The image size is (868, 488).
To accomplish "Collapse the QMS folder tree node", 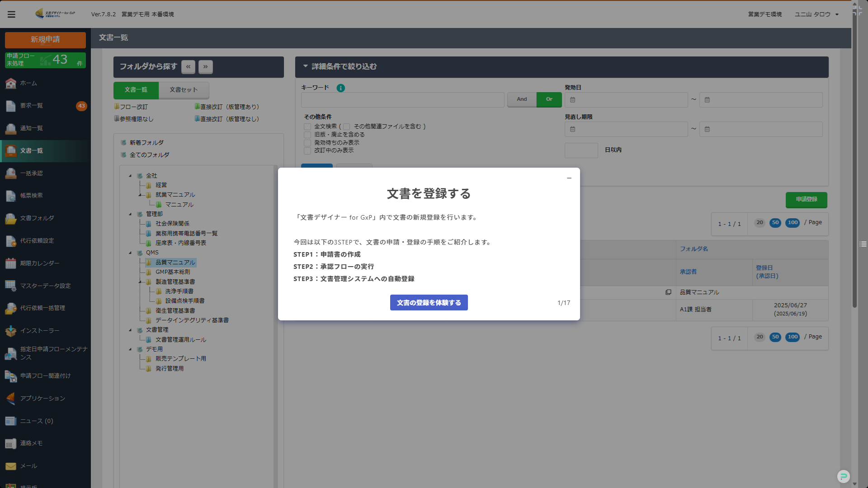I will [130, 253].
